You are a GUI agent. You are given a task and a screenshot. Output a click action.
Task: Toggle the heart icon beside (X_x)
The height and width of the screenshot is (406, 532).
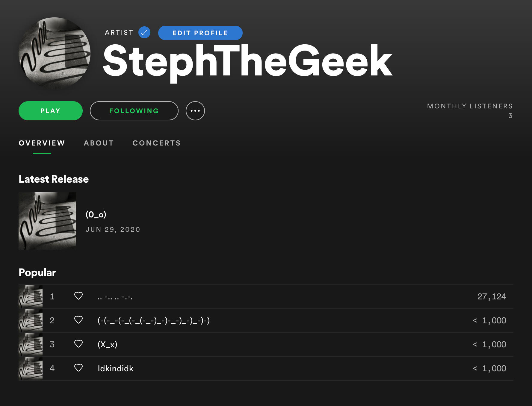tap(78, 344)
